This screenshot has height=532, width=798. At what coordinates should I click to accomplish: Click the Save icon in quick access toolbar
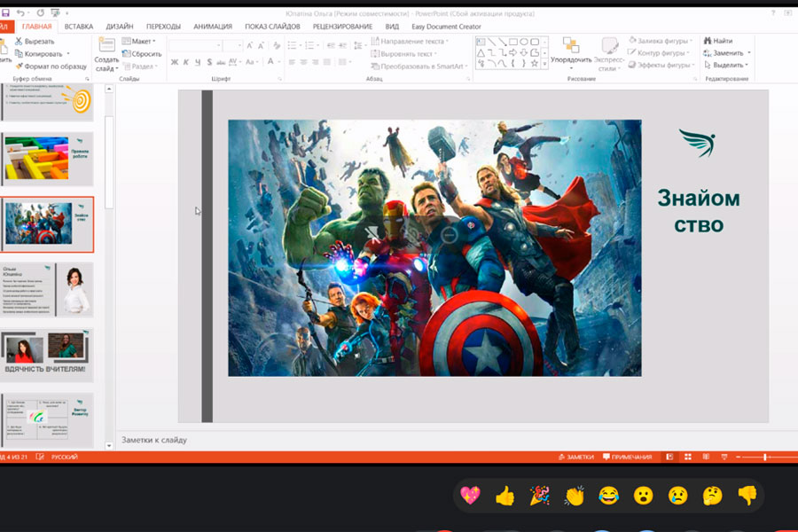click(x=5, y=13)
